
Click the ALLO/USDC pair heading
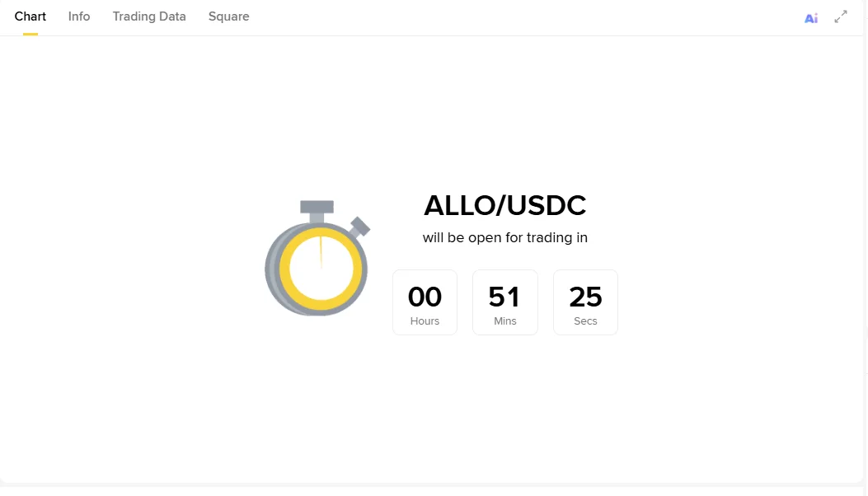504,205
